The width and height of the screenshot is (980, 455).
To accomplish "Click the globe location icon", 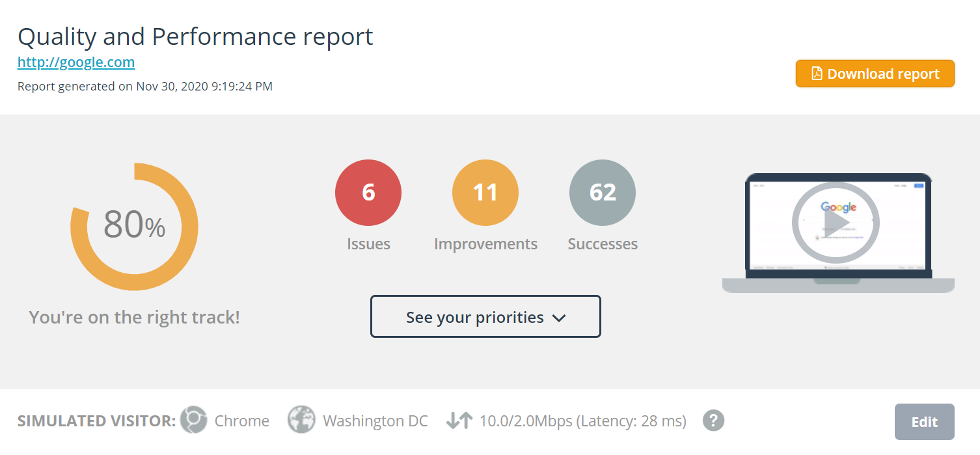I will (301, 421).
